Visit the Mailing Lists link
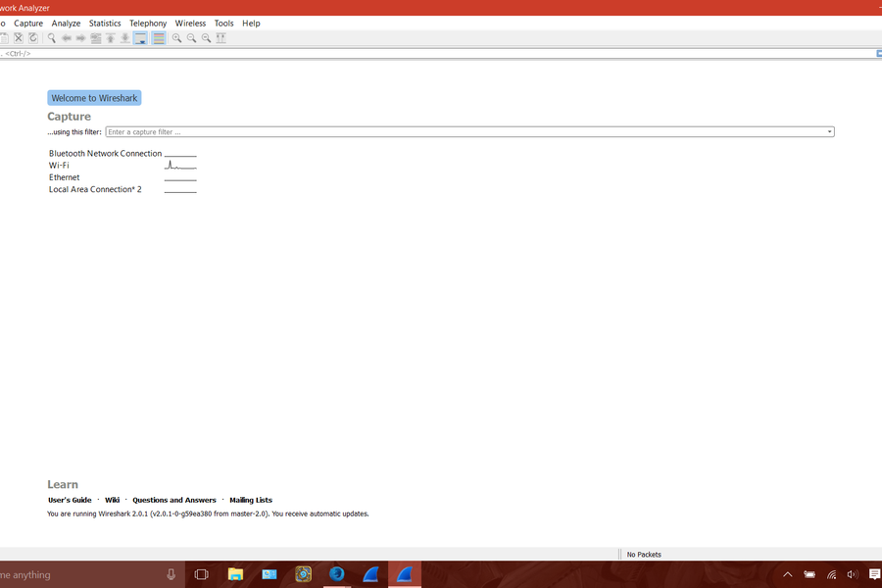 [x=251, y=500]
